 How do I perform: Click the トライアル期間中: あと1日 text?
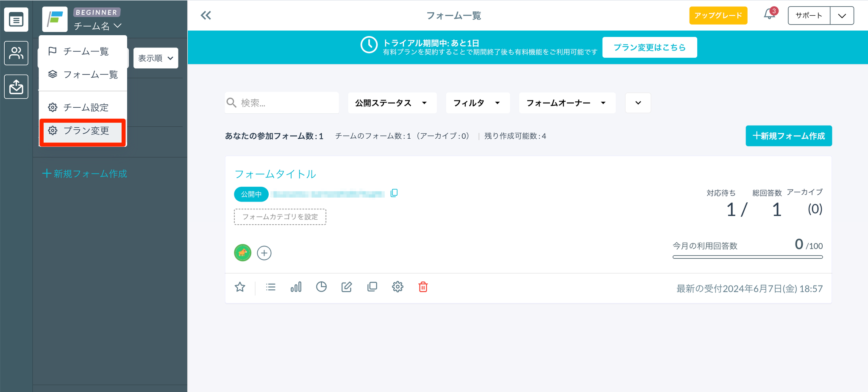tap(431, 43)
